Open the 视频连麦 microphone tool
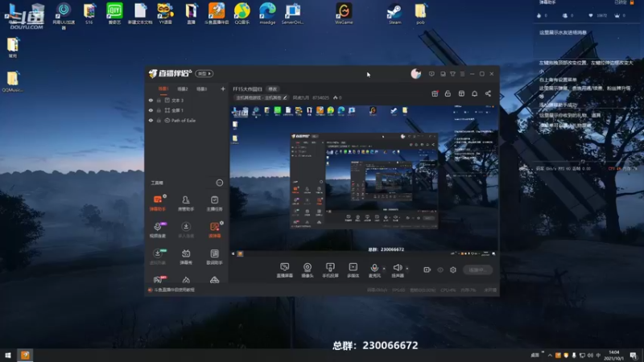 [x=157, y=230]
